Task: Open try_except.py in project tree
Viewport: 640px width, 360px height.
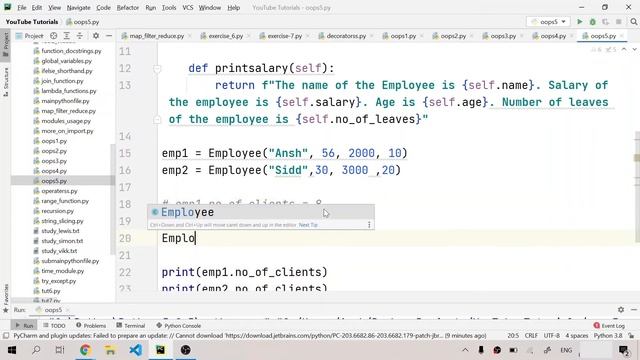Action: 58,281
